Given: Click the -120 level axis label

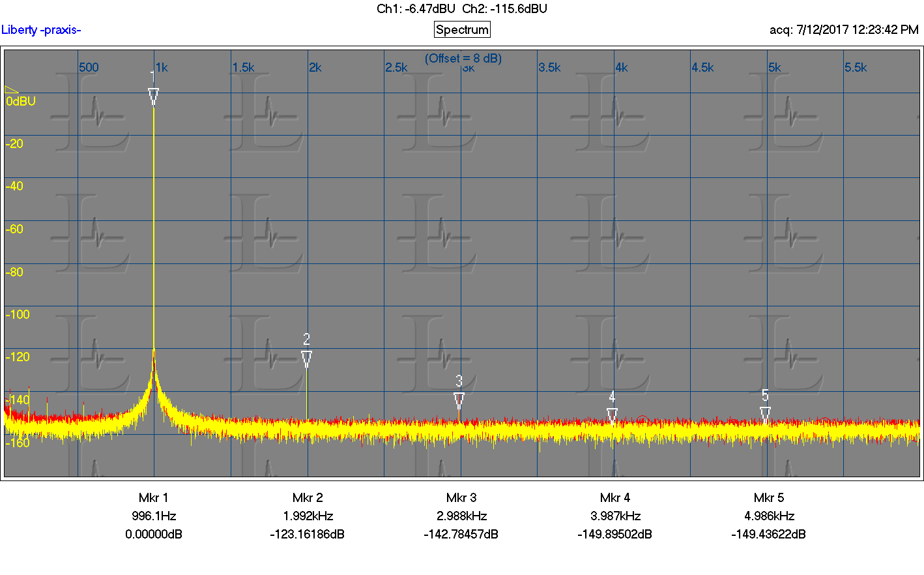Looking at the screenshot, I should click(18, 357).
